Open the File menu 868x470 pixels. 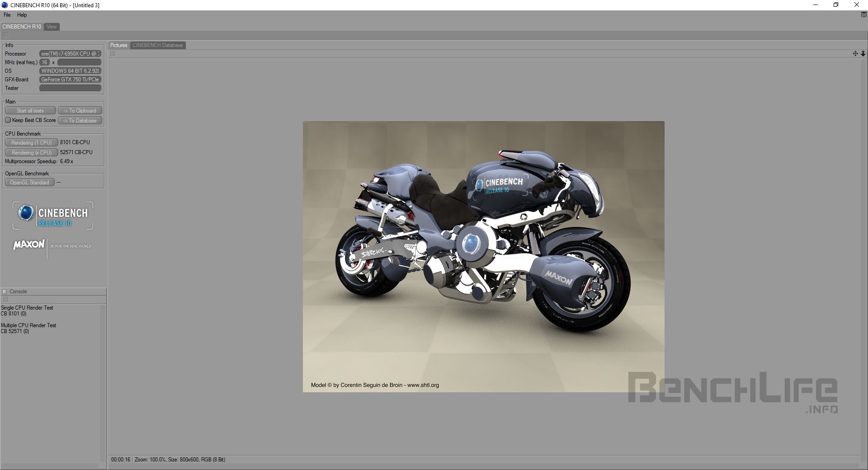[7, 15]
